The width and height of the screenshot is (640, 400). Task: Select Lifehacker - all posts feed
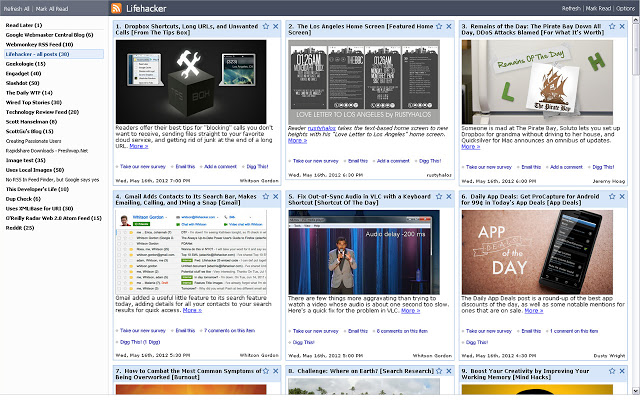coord(54,54)
